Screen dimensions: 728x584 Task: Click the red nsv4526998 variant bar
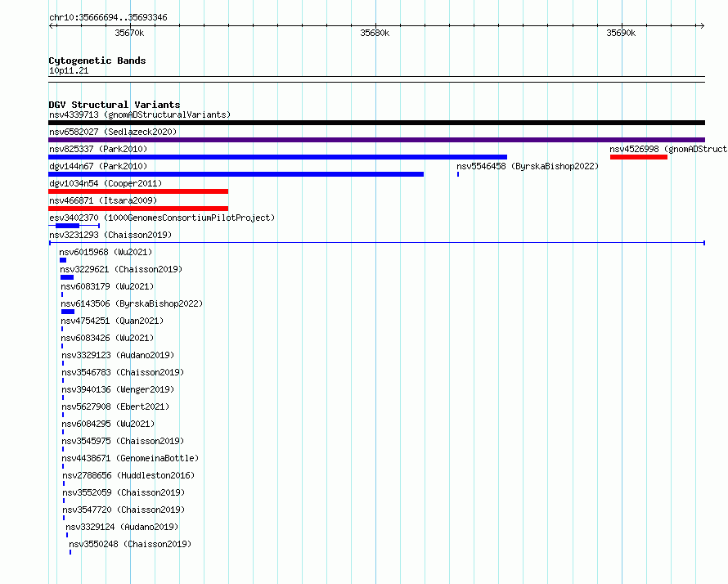coord(639,157)
